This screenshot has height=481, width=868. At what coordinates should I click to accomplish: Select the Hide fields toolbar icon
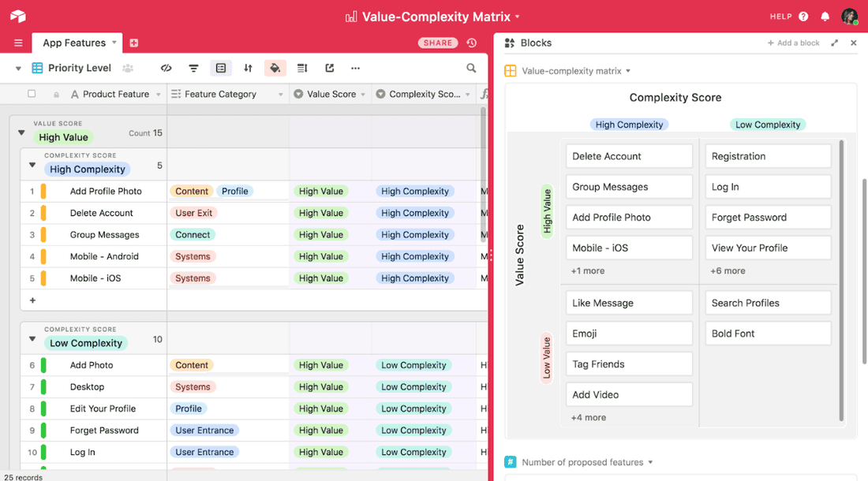166,69
